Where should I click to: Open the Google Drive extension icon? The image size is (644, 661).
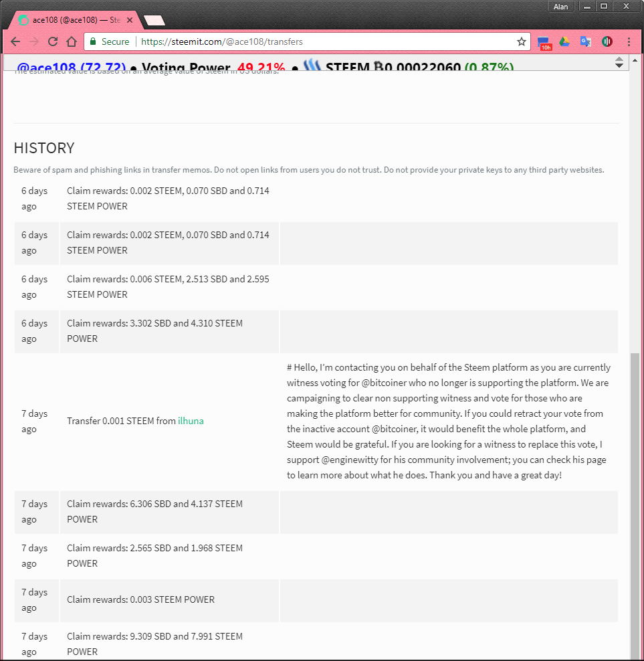coord(564,41)
